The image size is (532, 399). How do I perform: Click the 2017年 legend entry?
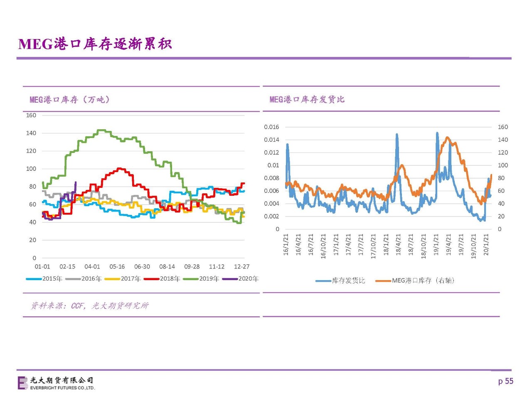click(x=123, y=278)
